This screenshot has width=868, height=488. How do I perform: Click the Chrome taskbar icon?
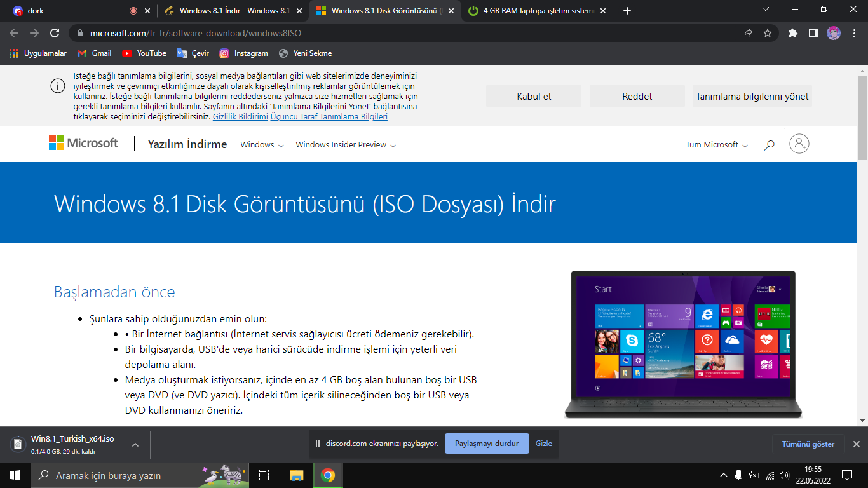click(x=327, y=475)
